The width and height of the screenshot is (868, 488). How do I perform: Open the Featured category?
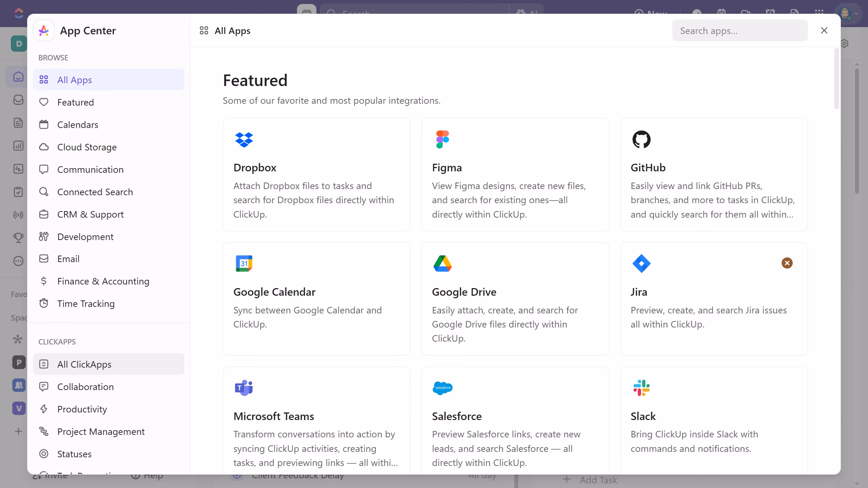109,102
